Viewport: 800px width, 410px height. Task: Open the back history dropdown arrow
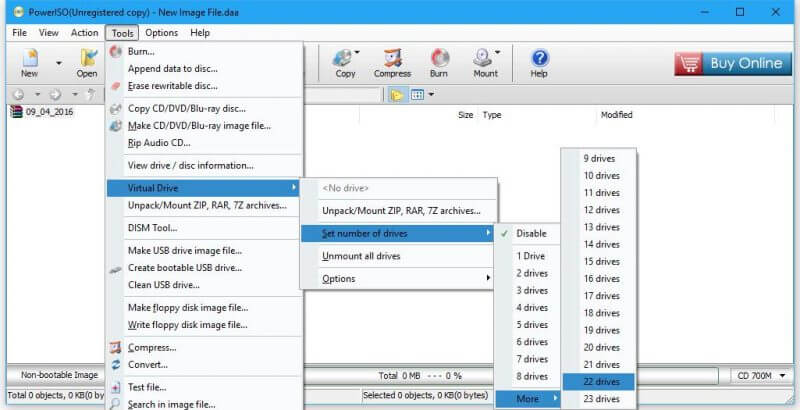tap(37, 95)
